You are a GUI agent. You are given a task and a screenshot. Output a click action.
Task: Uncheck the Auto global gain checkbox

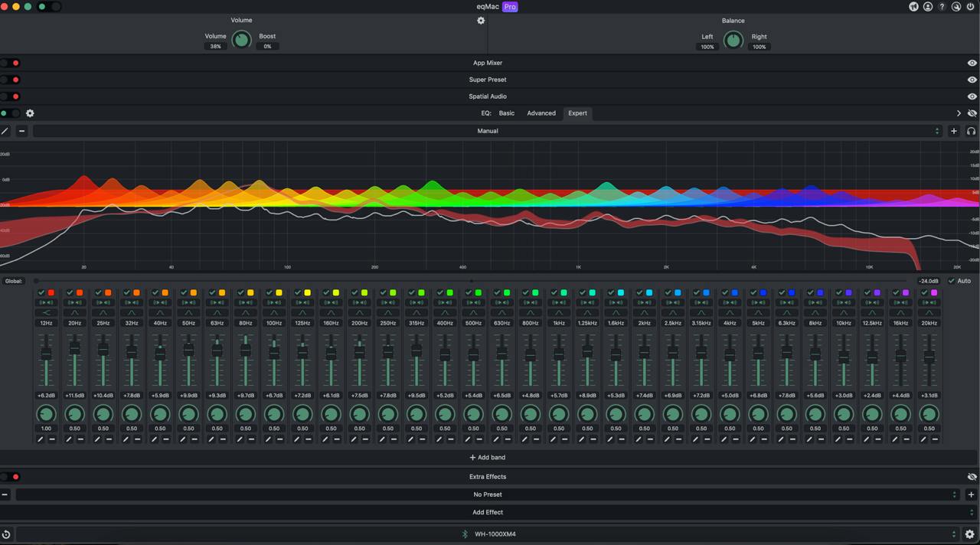click(952, 281)
